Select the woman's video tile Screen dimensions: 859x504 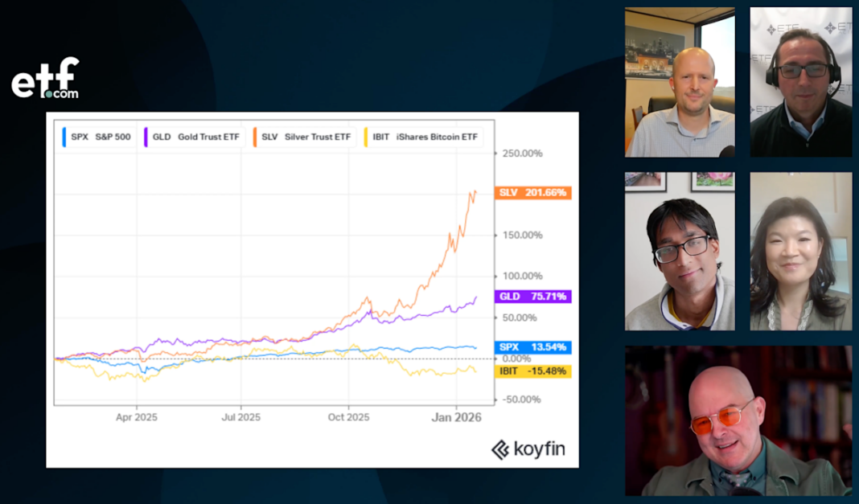click(800, 251)
